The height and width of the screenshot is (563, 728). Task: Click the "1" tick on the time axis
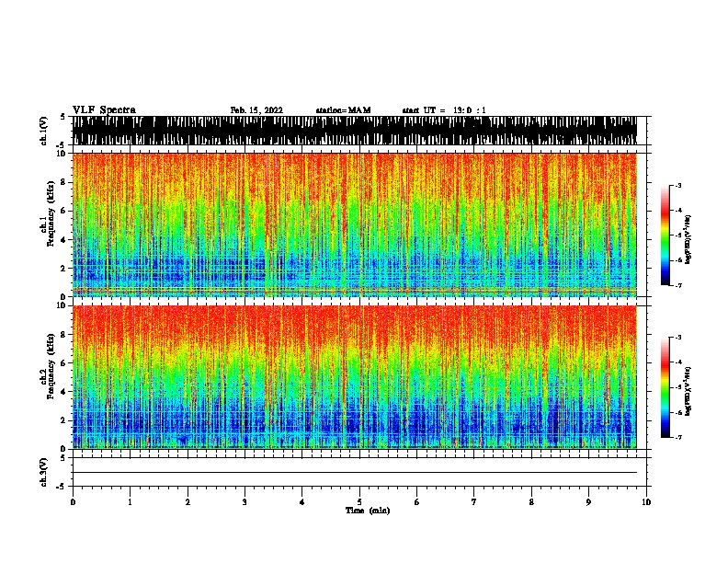(x=130, y=502)
